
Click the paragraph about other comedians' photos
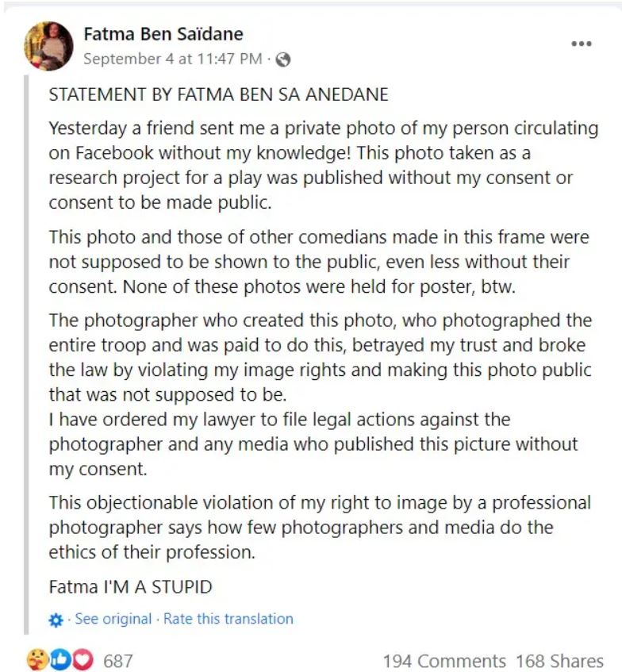click(317, 261)
